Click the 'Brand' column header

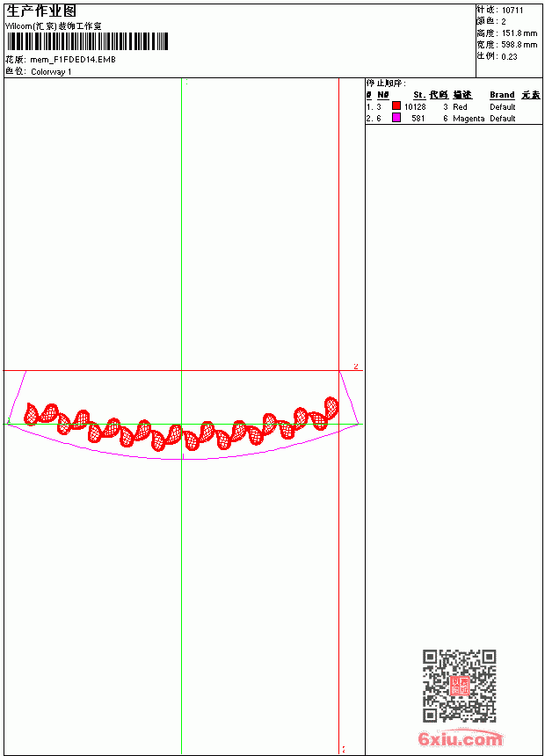coord(502,95)
